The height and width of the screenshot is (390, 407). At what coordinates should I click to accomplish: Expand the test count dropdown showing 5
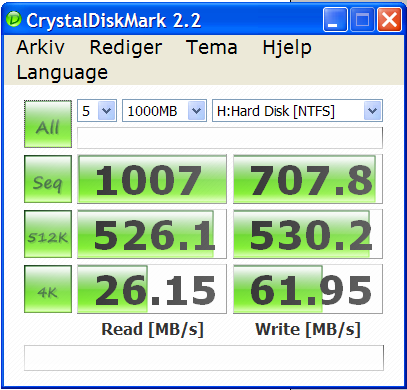click(107, 111)
